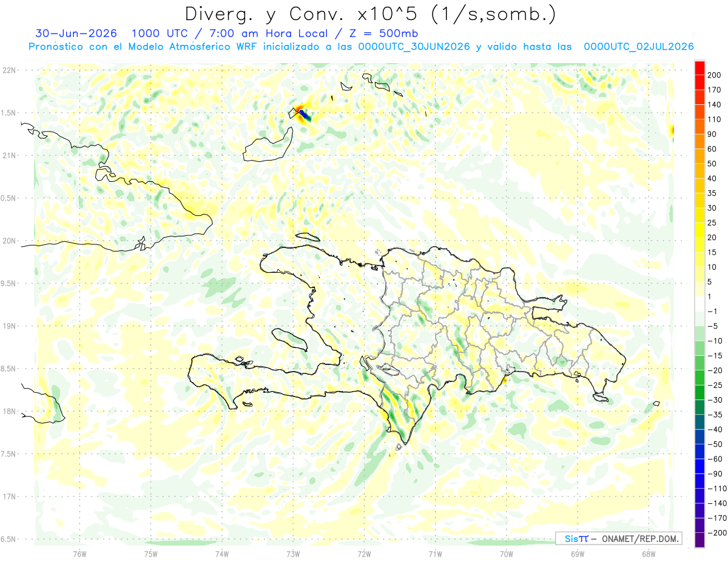Click the colorbar value -20
Image resolution: width=728 pixels, height=562 pixels.
point(714,370)
